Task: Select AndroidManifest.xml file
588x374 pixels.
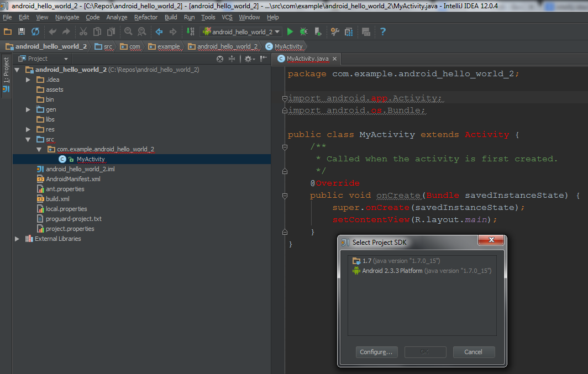Action: pyautogui.click(x=73, y=179)
